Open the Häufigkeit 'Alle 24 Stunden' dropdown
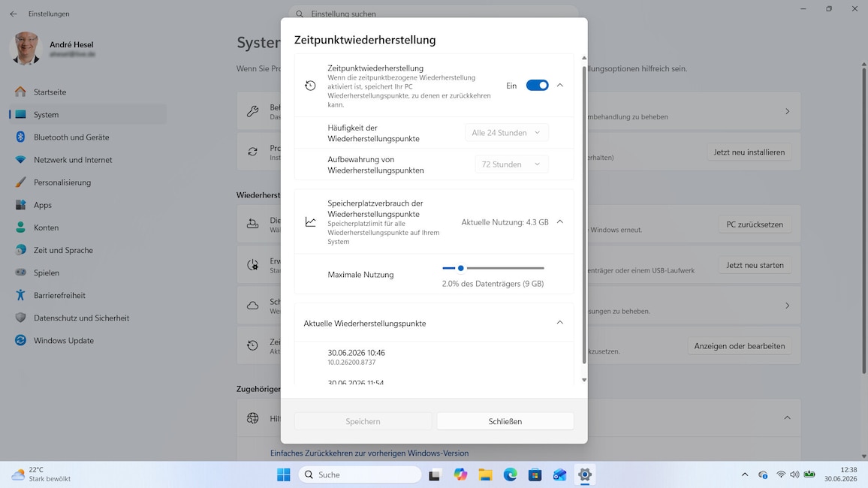 pyautogui.click(x=507, y=133)
